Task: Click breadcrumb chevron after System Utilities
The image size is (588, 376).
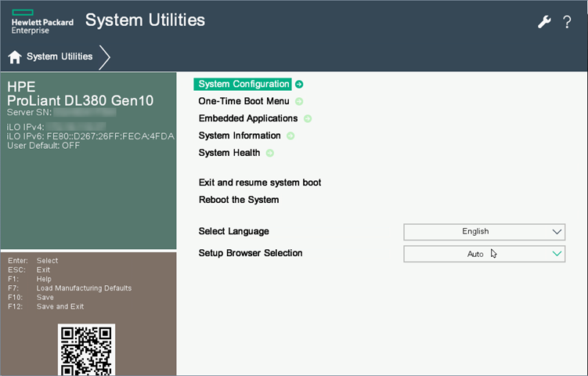Action: 105,57
